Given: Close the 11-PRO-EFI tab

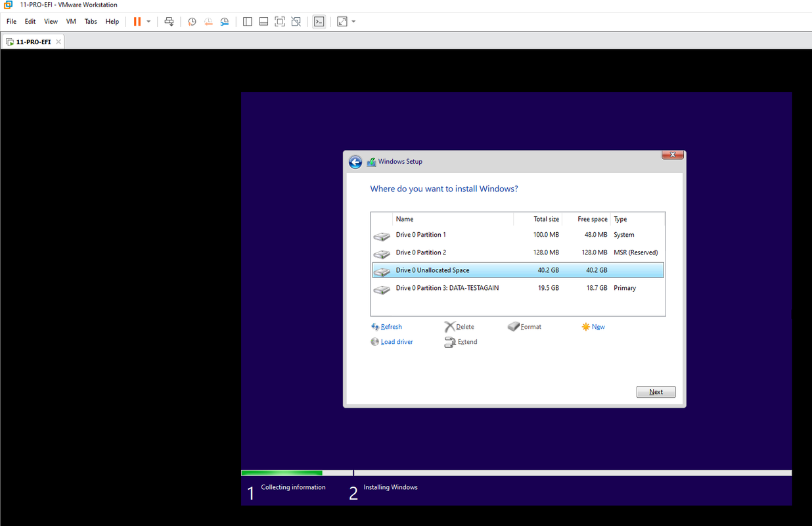Looking at the screenshot, I should pyautogui.click(x=58, y=41).
